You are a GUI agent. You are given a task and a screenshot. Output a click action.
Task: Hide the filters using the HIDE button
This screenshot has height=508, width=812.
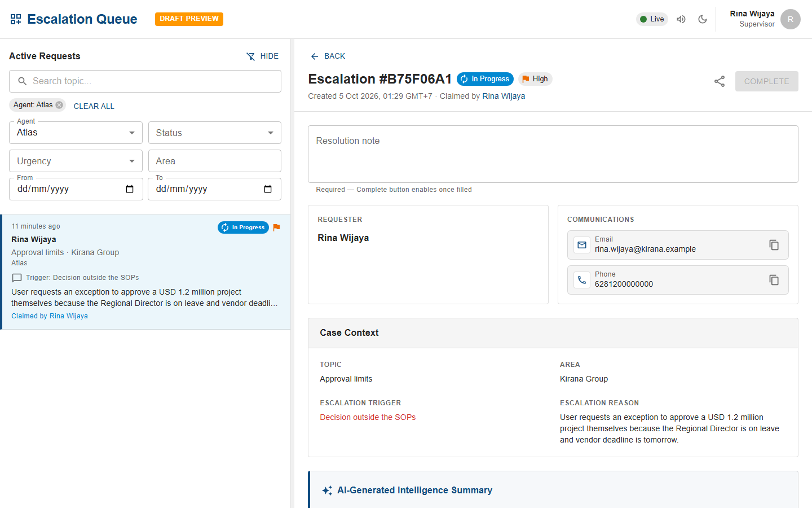pos(262,56)
